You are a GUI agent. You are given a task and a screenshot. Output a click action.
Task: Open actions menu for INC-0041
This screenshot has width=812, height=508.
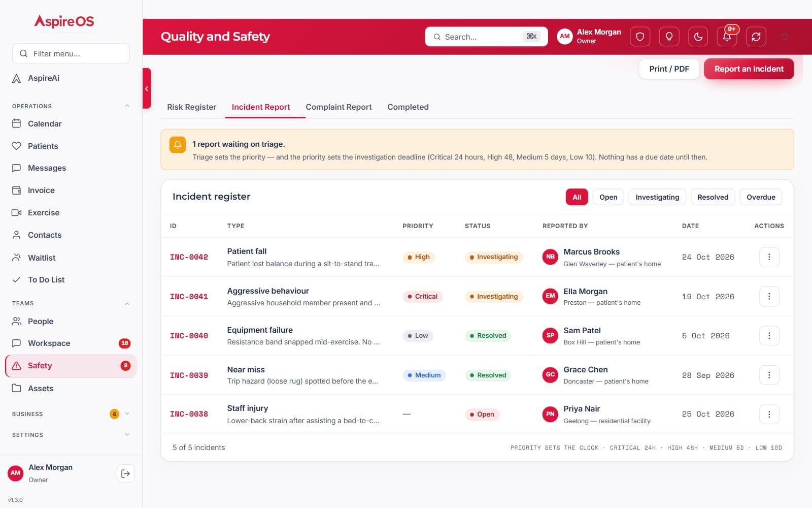[x=769, y=296]
